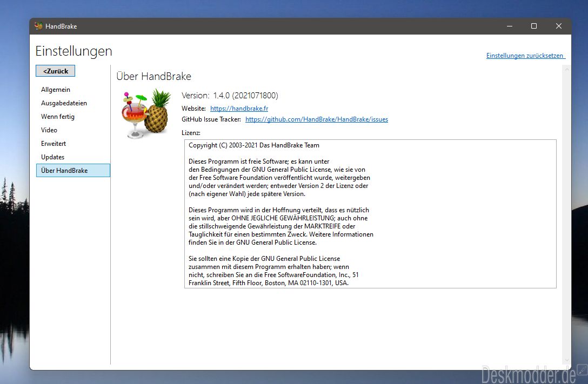Image resolution: width=588 pixels, height=384 pixels.
Task: Click the Über HandBrake page heading
Action: click(x=153, y=77)
